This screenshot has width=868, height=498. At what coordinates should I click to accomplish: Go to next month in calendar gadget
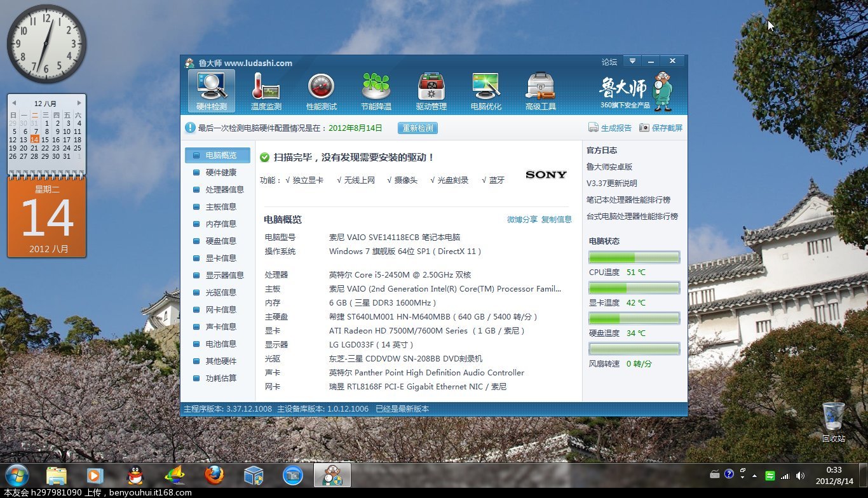pyautogui.click(x=79, y=103)
